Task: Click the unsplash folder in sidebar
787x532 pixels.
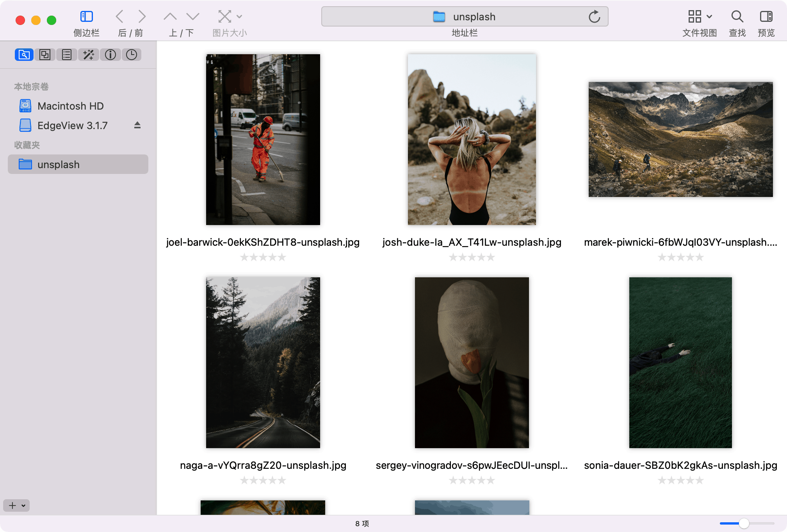Action: click(58, 164)
